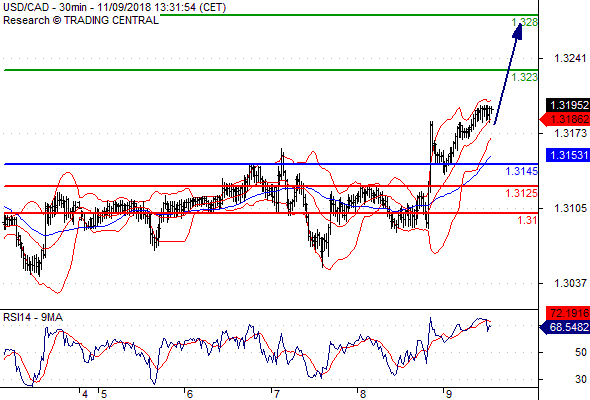Click the 1.3105 price axis value
Image resolution: width=590 pixels, height=400 pixels.
[570, 208]
